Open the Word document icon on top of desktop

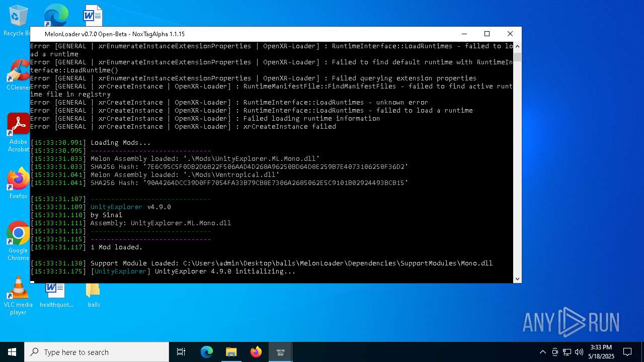(x=93, y=15)
